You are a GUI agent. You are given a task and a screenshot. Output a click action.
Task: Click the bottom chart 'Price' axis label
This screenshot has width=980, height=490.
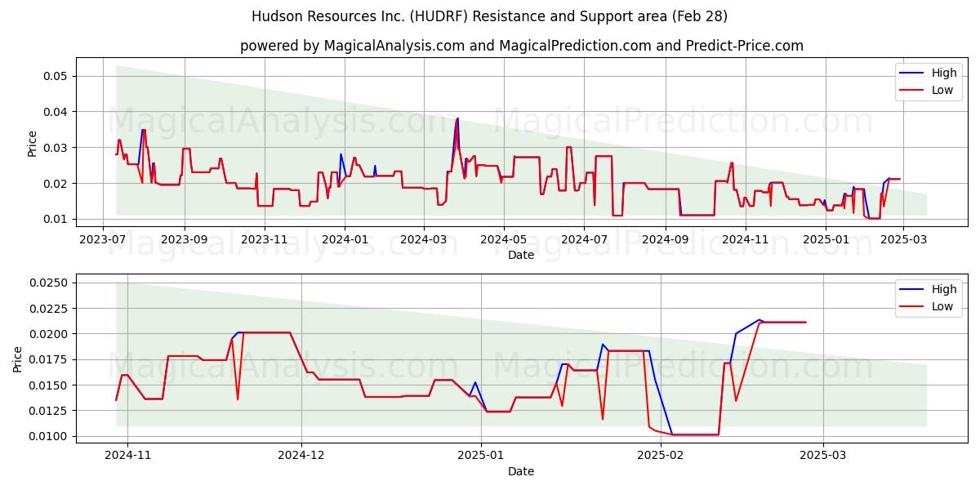[18, 359]
